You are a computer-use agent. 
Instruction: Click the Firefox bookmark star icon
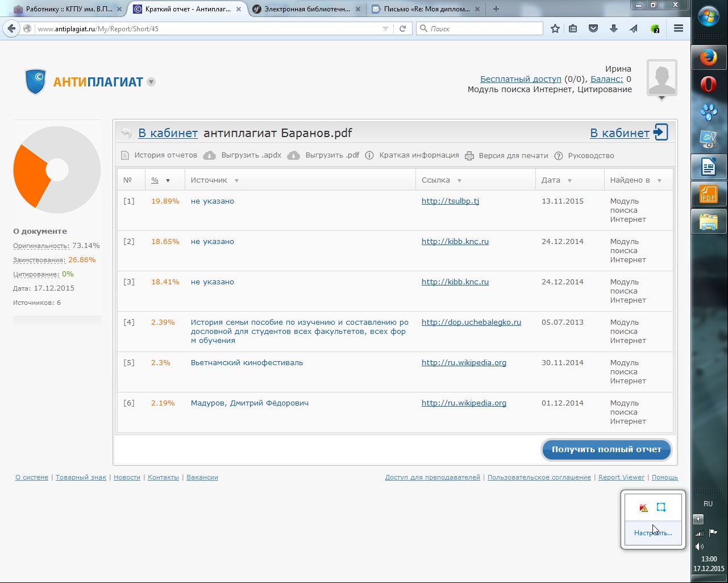click(x=555, y=28)
